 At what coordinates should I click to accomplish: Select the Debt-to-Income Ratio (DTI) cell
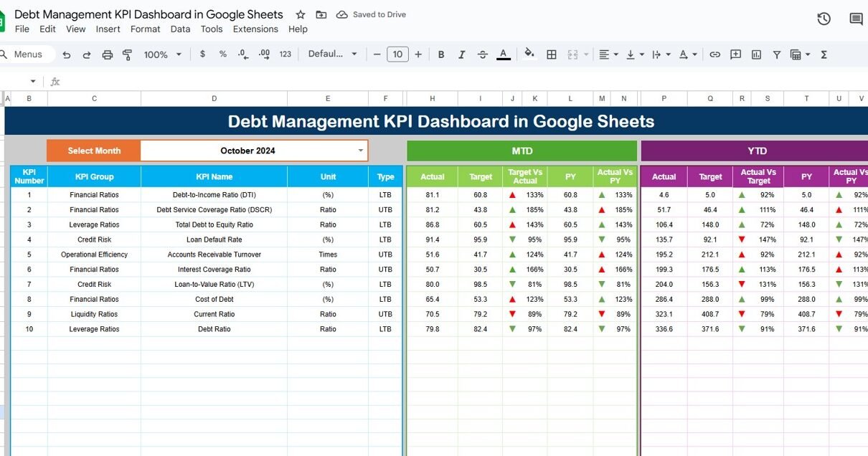[x=214, y=195]
